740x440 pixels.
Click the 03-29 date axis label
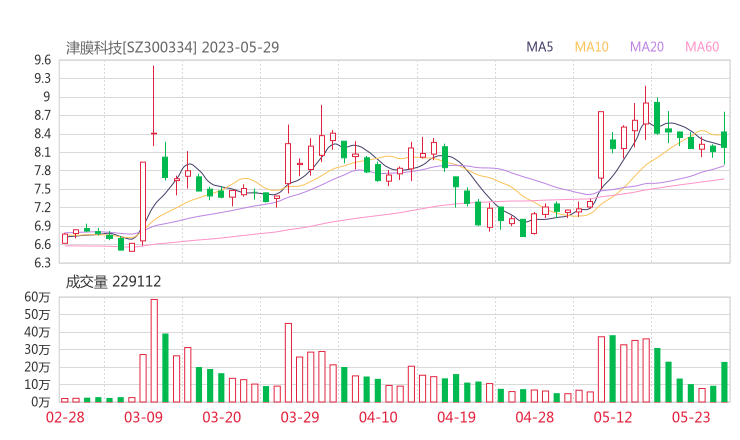tap(300, 417)
